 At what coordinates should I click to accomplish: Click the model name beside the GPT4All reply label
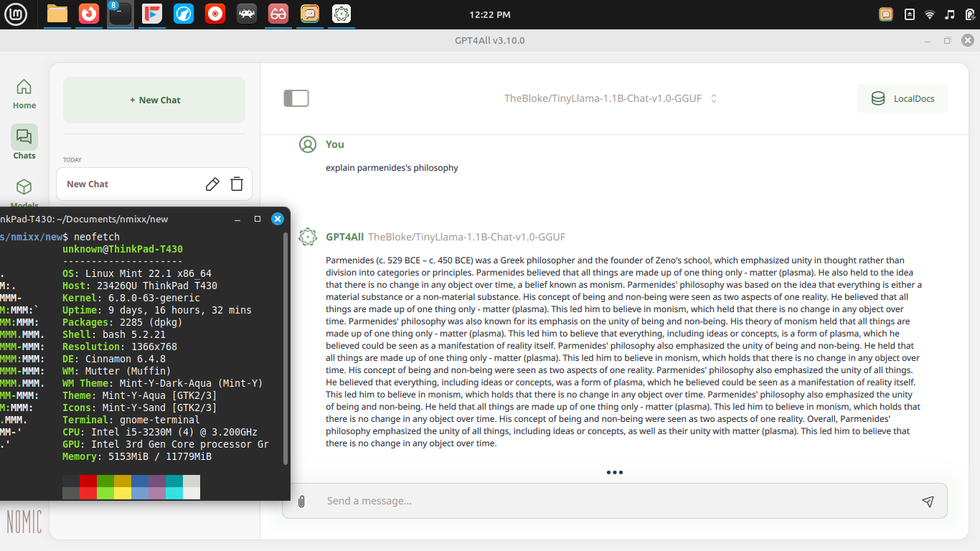coord(467,237)
